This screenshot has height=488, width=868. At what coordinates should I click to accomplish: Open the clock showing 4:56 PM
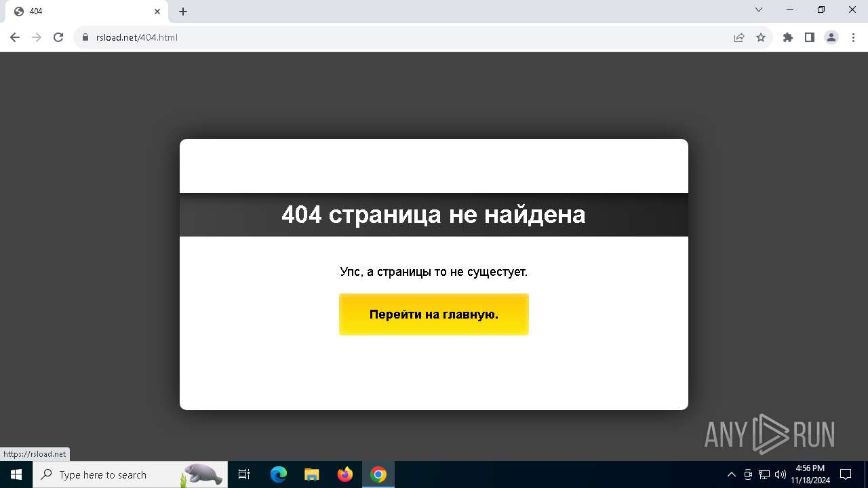click(810, 474)
